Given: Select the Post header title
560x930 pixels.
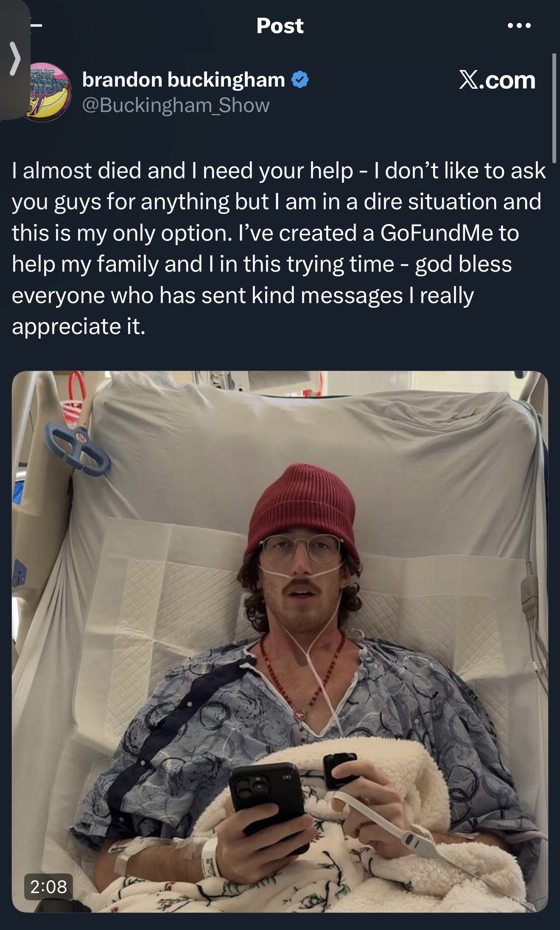Looking at the screenshot, I should 280,26.
